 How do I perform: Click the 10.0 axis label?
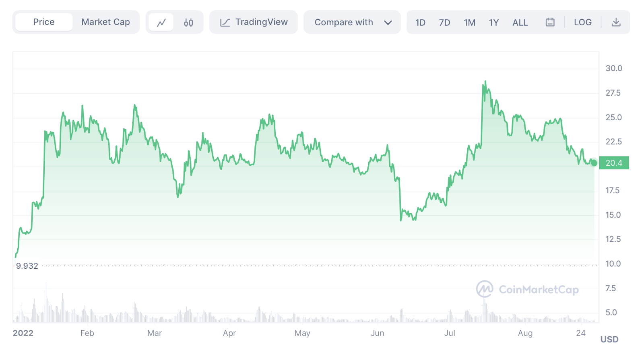[x=613, y=264]
